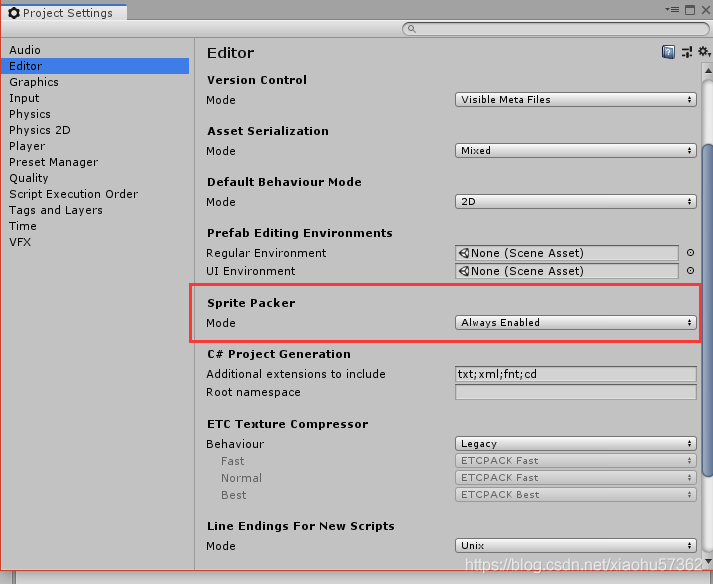
Task: Select Audio in the settings list
Action: click(95, 50)
